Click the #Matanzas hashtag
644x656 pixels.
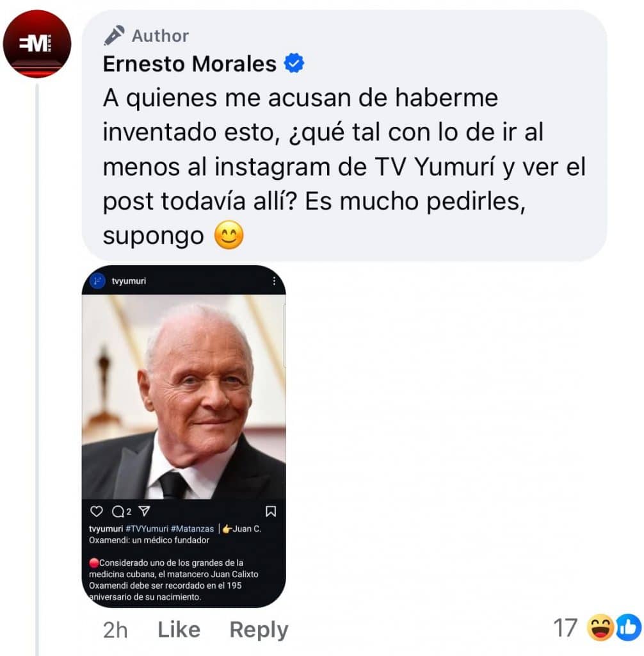pyautogui.click(x=192, y=529)
